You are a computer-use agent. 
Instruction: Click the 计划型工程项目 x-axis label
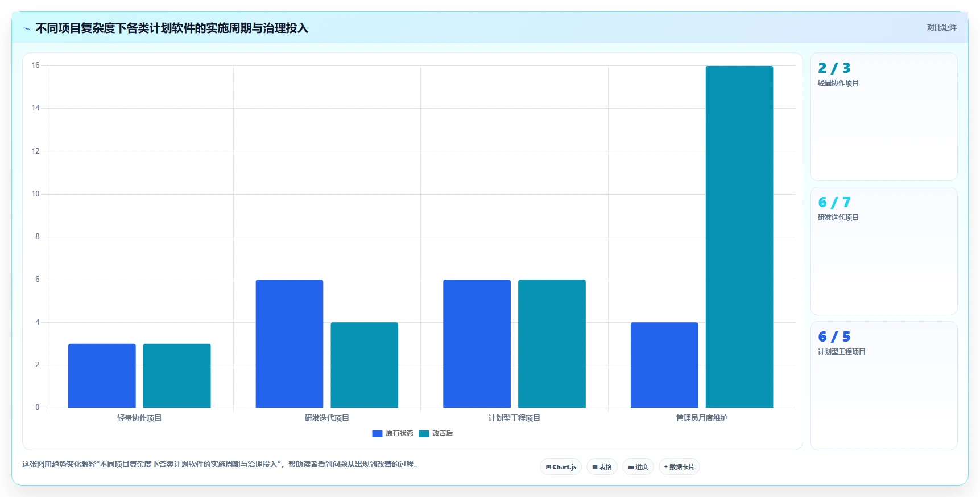click(x=514, y=418)
